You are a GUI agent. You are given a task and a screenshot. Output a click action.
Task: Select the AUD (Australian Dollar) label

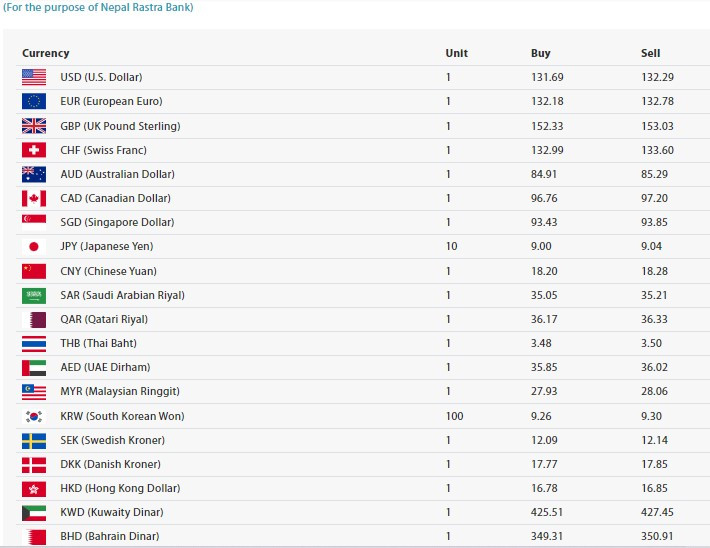(117, 174)
